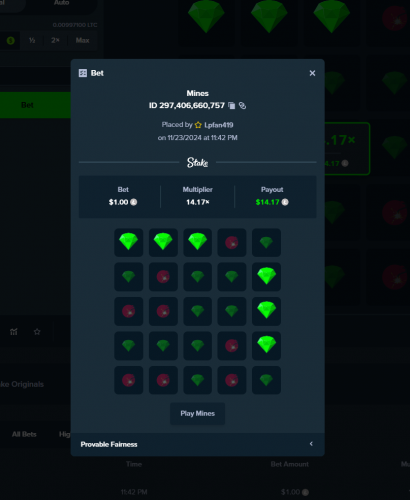Click the green Bet button behind dialog
The height and width of the screenshot is (500, 410).
click(x=35, y=105)
